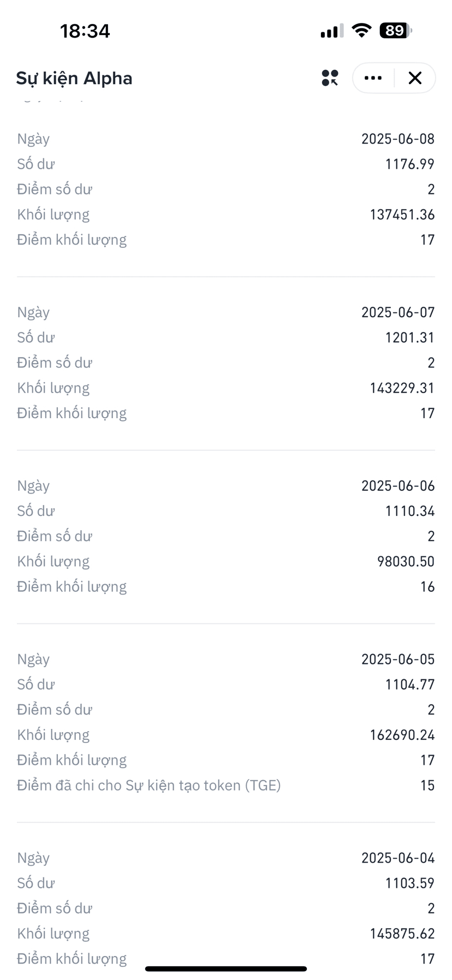Tap the Sự kiện Alpha page title
Image resolution: width=452 pixels, height=980 pixels.
(x=74, y=78)
